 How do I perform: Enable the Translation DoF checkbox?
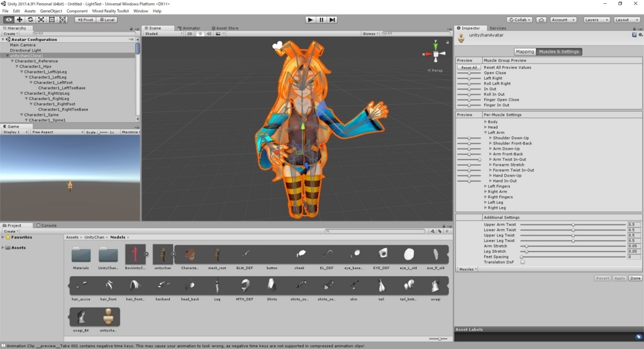click(523, 262)
